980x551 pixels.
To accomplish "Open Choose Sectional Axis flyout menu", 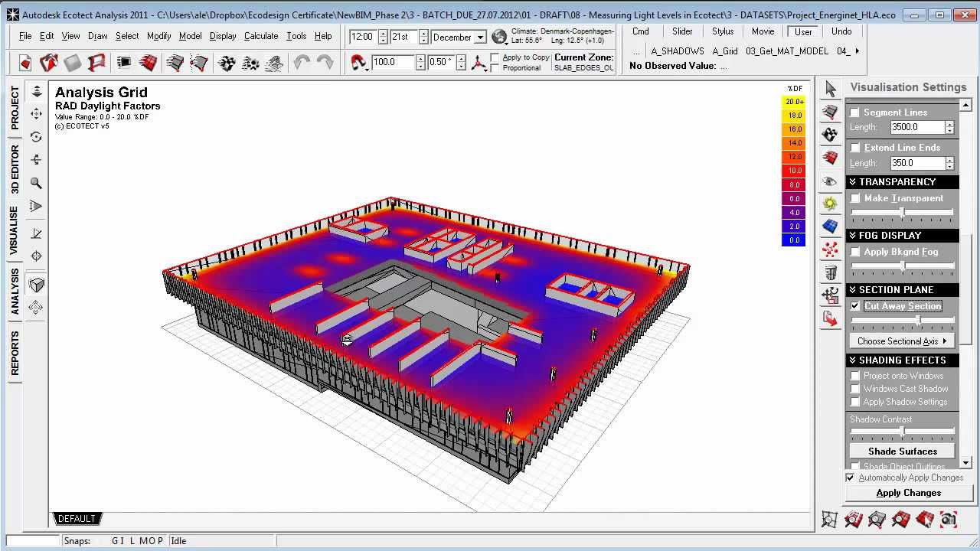I will [902, 341].
